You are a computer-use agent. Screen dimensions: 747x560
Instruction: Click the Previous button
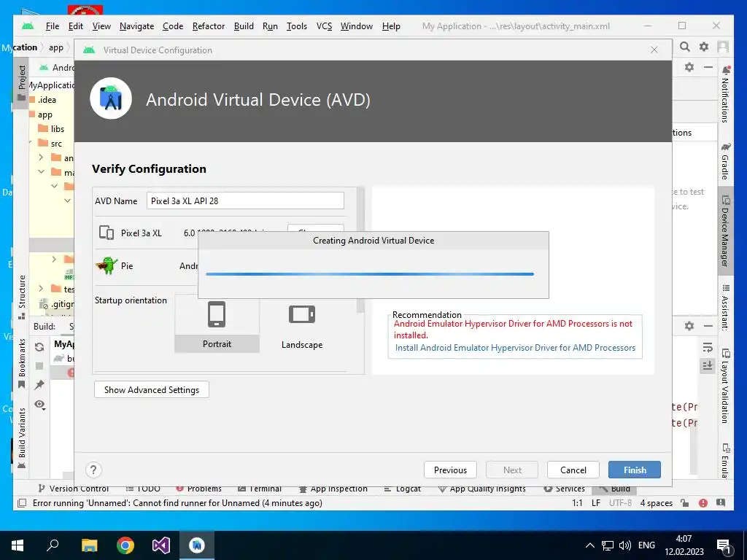(x=450, y=470)
